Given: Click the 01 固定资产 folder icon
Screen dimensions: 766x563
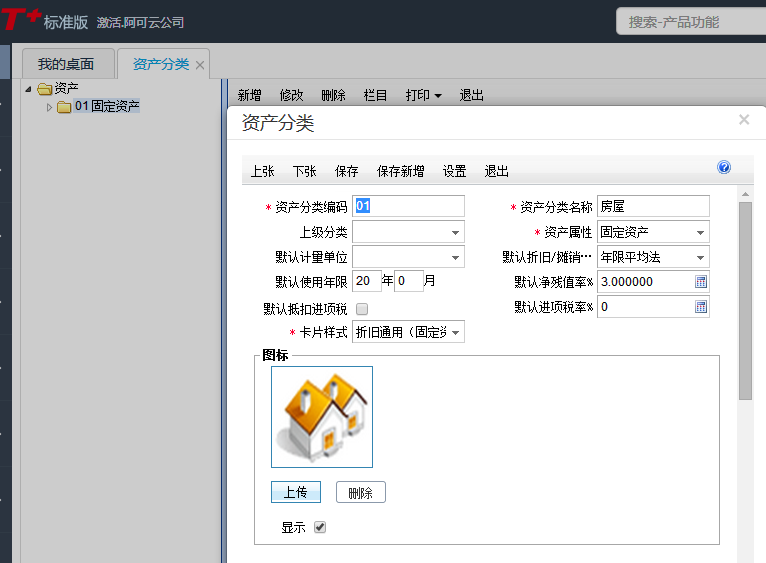Looking at the screenshot, I should click(x=65, y=107).
